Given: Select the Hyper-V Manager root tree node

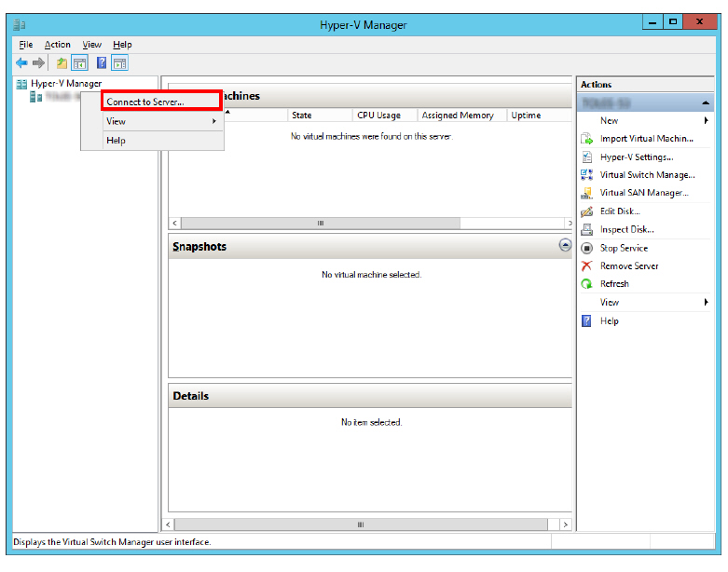Looking at the screenshot, I should (66, 84).
